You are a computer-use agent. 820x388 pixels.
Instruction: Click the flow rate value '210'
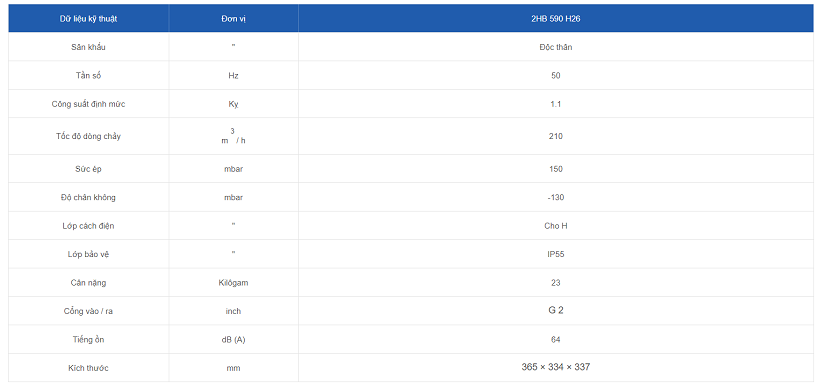click(x=555, y=136)
